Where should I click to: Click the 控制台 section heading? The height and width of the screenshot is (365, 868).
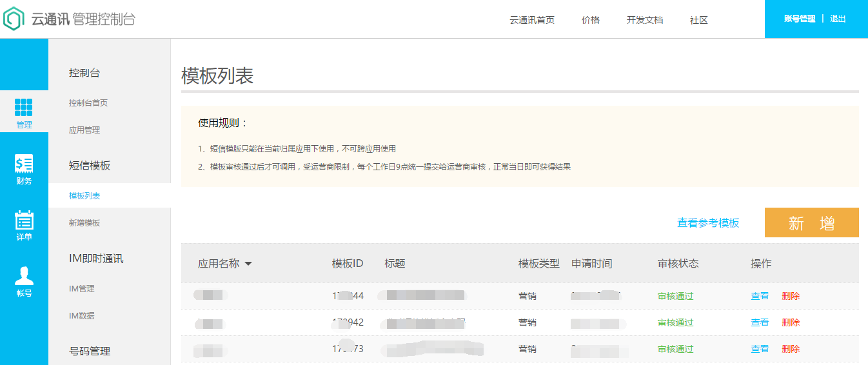[84, 73]
